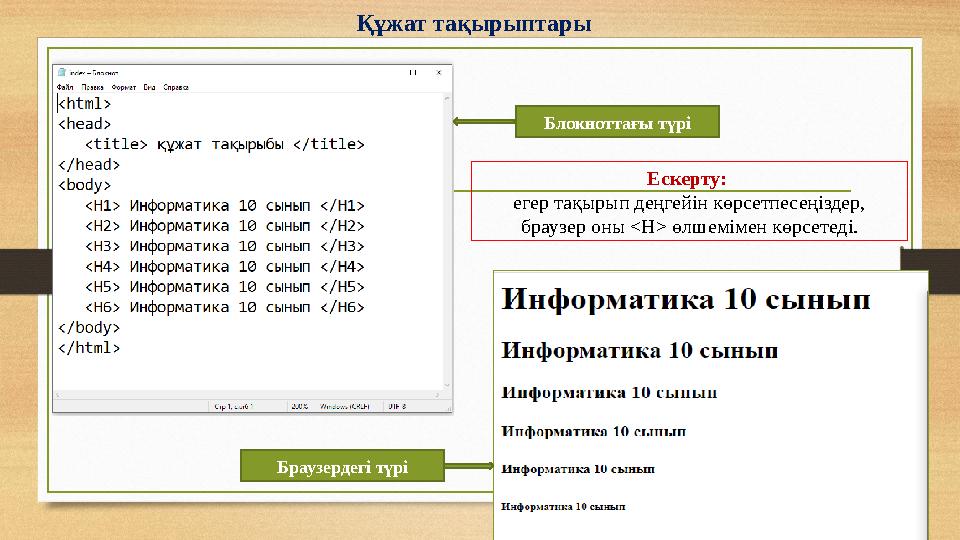Click the <html> opening tag line
960x540 pixels.
tap(84, 103)
